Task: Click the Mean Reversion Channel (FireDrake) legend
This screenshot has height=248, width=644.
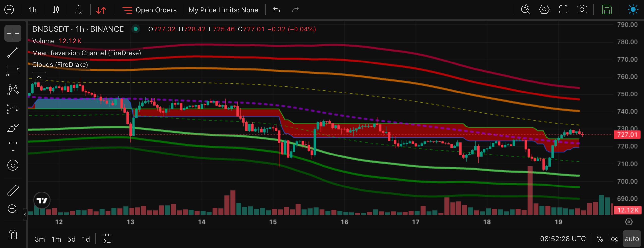Action: click(x=86, y=53)
